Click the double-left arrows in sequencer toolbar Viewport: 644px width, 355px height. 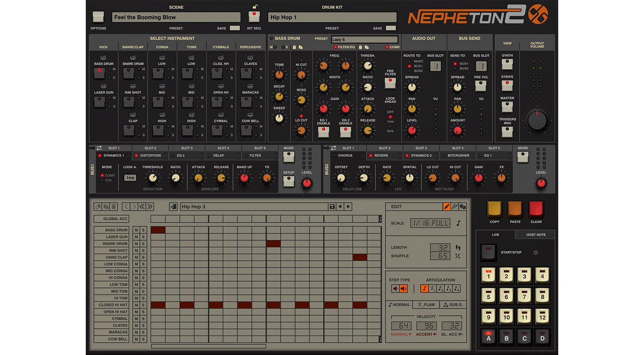coord(142,206)
